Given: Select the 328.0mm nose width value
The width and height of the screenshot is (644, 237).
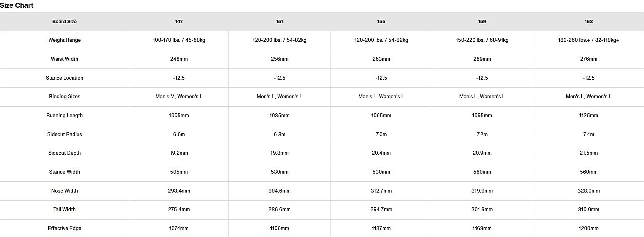Looking at the screenshot, I should coord(588,191).
